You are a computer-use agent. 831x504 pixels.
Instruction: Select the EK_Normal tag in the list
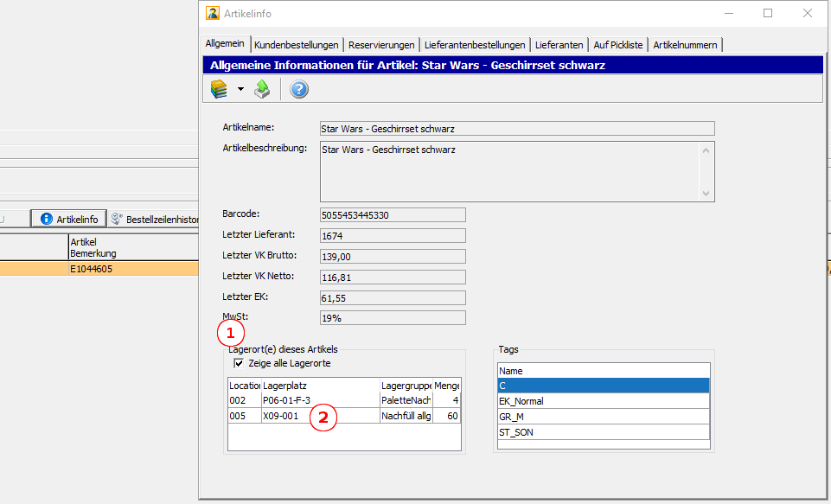tap(604, 401)
